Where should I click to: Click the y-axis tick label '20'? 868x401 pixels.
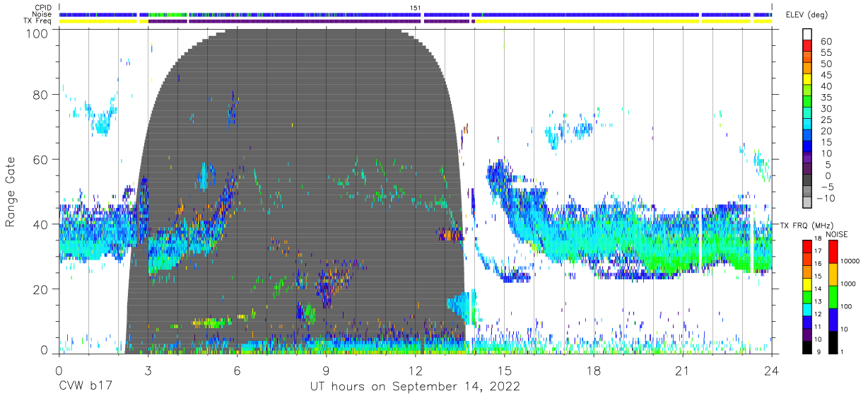click(42, 289)
